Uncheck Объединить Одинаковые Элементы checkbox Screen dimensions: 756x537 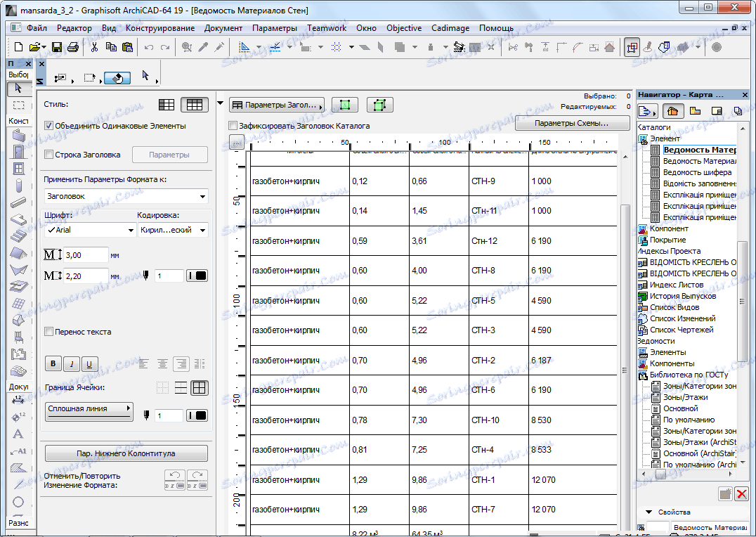(x=49, y=126)
